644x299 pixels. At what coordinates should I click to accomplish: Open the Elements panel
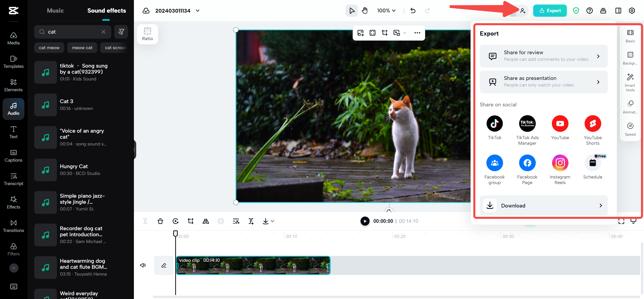click(x=13, y=85)
